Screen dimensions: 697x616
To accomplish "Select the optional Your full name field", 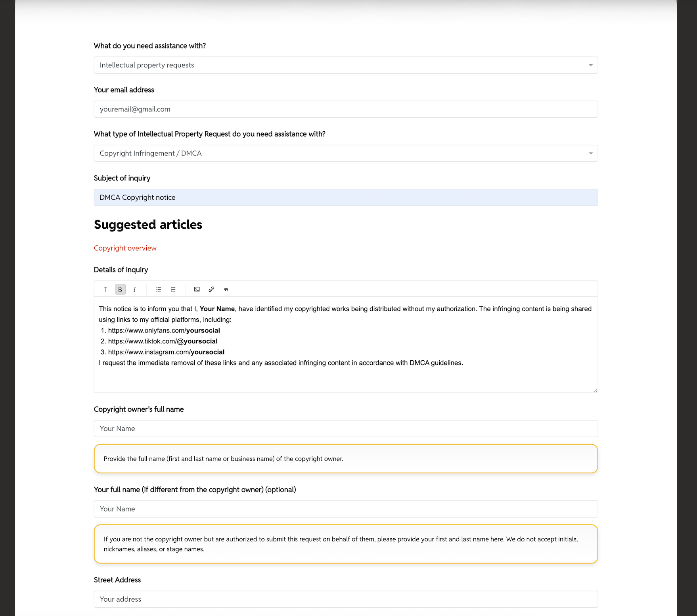I will 345,509.
